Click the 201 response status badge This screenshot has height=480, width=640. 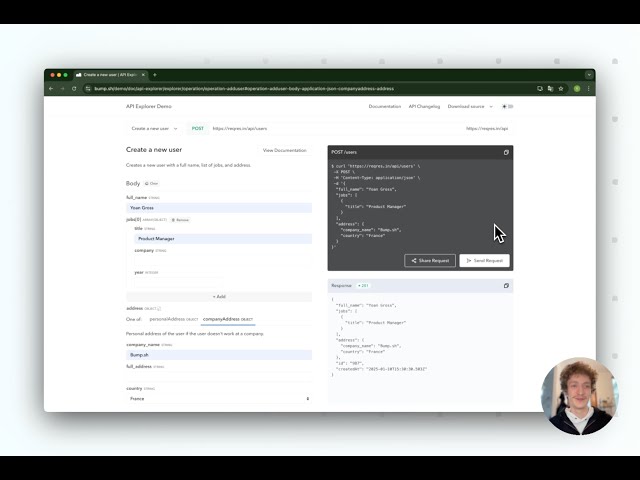[x=363, y=286]
